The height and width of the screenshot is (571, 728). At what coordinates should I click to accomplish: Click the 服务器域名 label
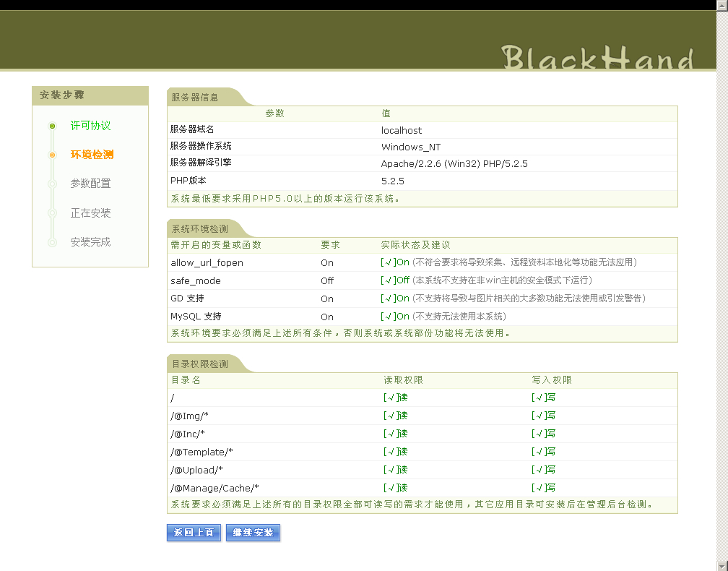[x=192, y=129]
